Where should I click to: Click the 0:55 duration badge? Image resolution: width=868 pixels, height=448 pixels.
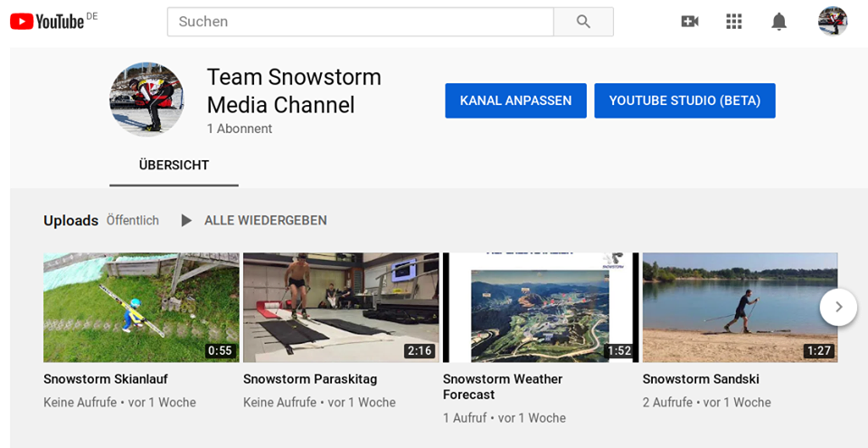(220, 351)
